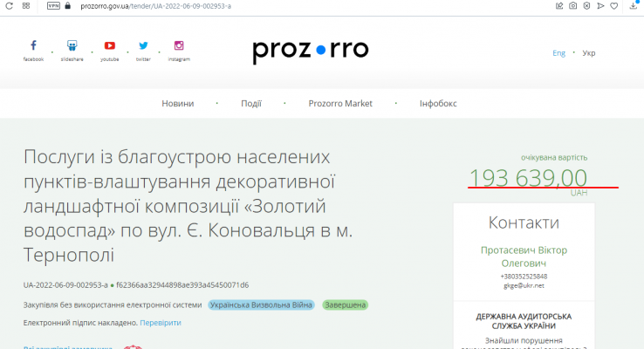Image resolution: width=644 pixels, height=349 pixels.
Task: Open the ad blocker shield icon
Action: tap(586, 6)
